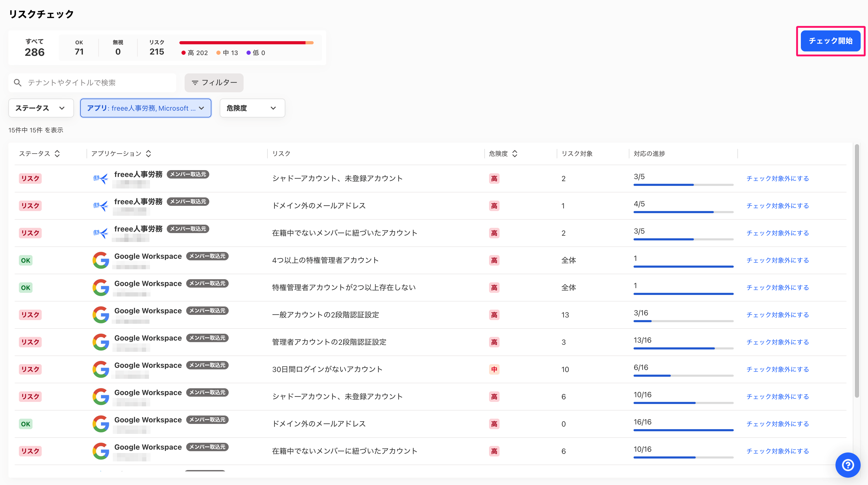The height and width of the screenshot is (485, 868).
Task: Focus the テナントやタイトルで検索 search field
Action: point(92,83)
